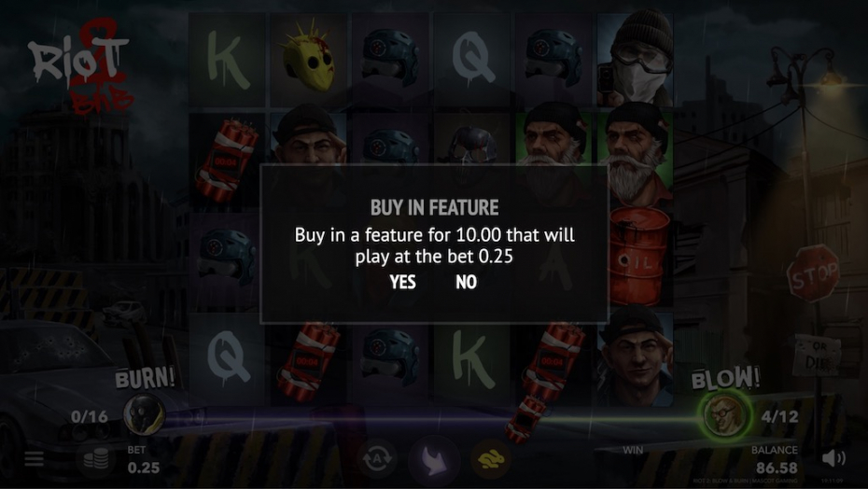Select the masked goggles rioter symbol

(636, 59)
